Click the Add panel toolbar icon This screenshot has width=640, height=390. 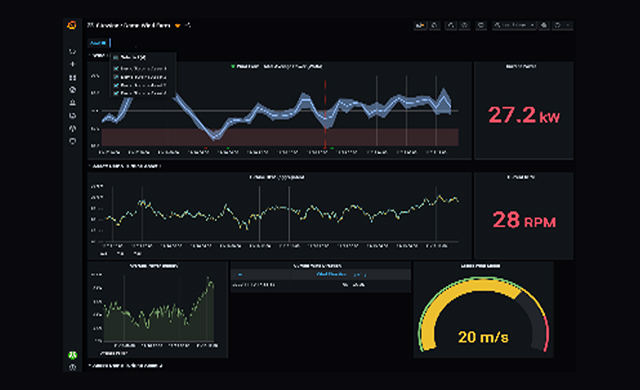point(420,25)
